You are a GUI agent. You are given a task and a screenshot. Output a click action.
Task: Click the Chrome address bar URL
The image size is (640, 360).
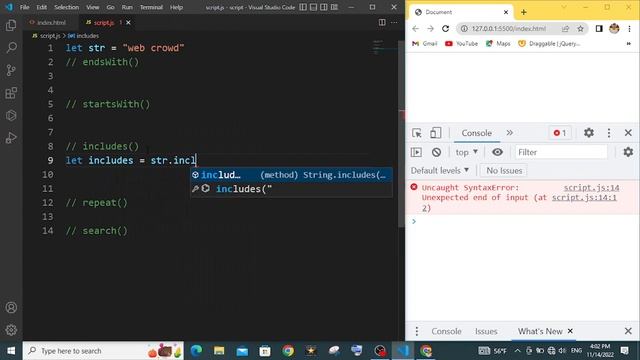click(509, 29)
